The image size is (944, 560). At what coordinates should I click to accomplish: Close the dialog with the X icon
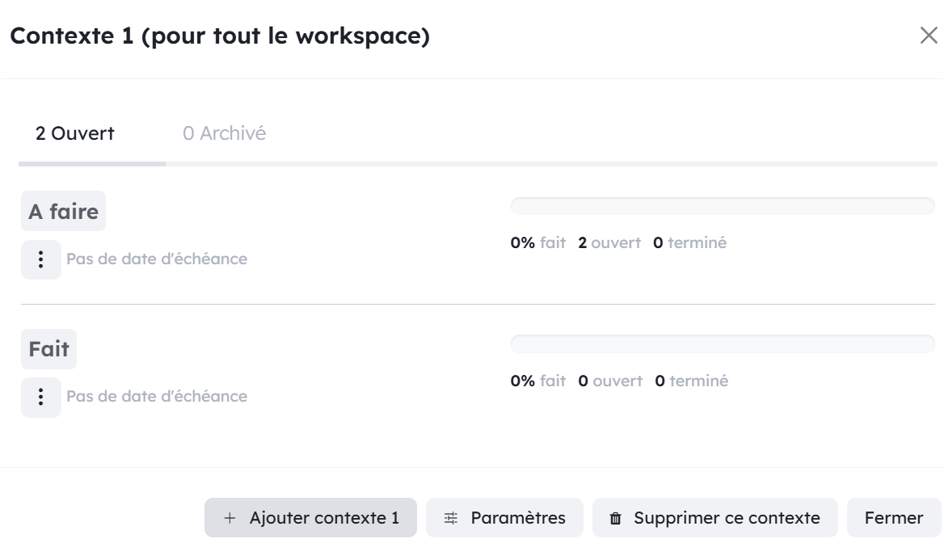(929, 36)
